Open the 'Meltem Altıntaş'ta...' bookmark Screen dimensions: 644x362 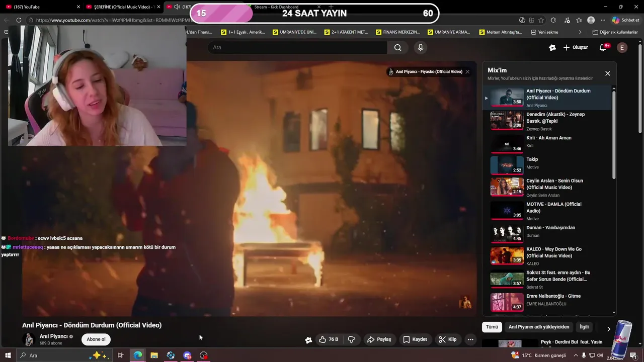point(501,32)
